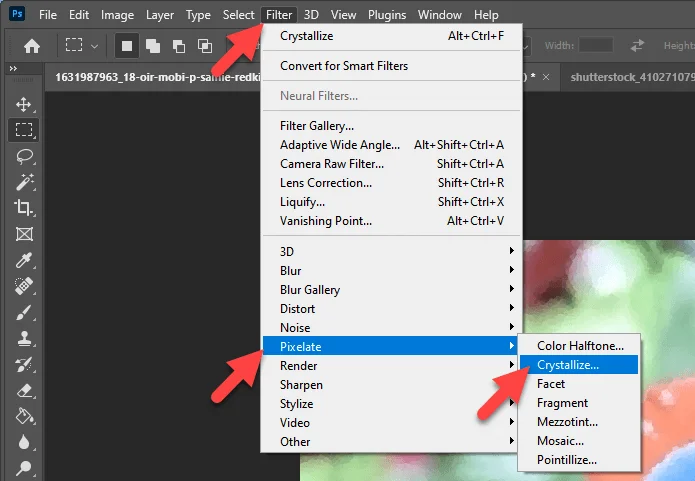Screen dimensions: 695x481
Task: Open Camera Raw Filter
Action: point(392,164)
